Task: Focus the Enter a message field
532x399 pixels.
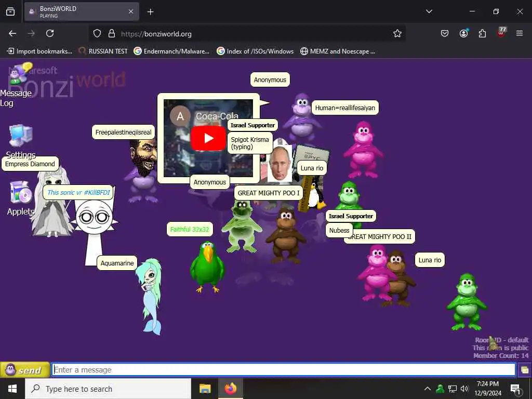Action: tap(284, 369)
